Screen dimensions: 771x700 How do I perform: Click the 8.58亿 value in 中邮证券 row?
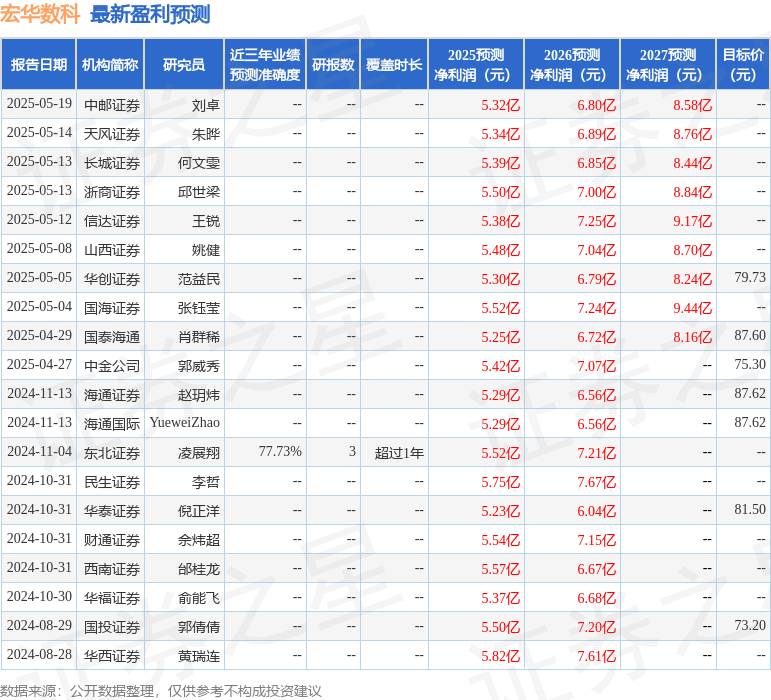pos(692,105)
